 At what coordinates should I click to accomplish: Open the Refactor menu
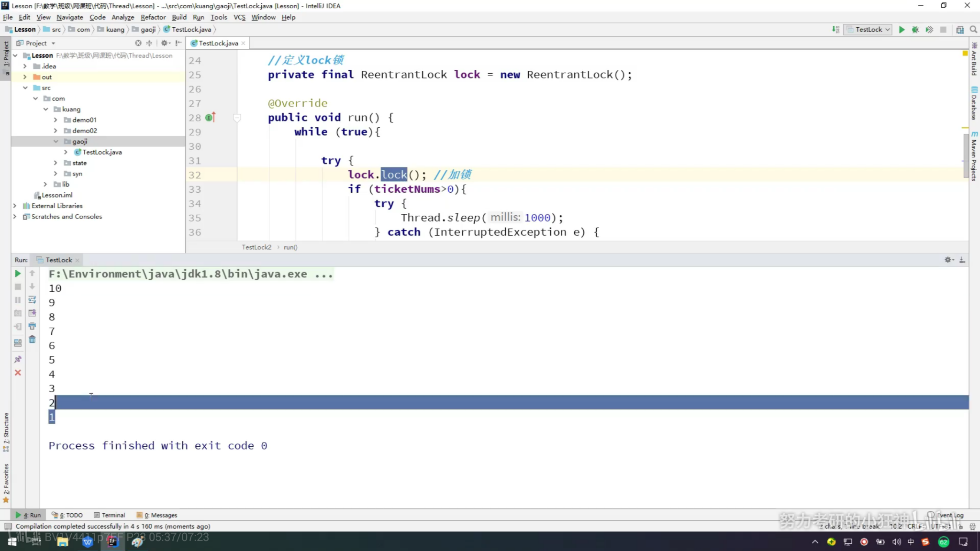tap(153, 17)
